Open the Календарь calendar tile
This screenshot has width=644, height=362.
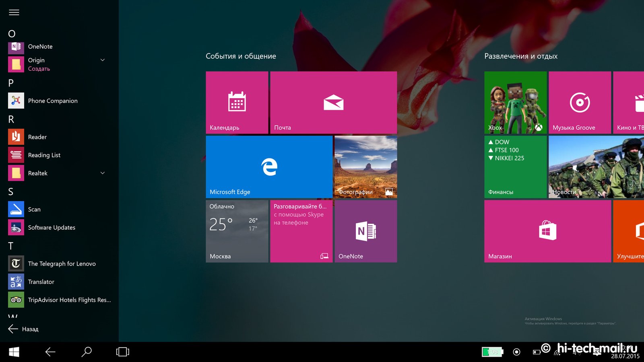[x=237, y=103]
